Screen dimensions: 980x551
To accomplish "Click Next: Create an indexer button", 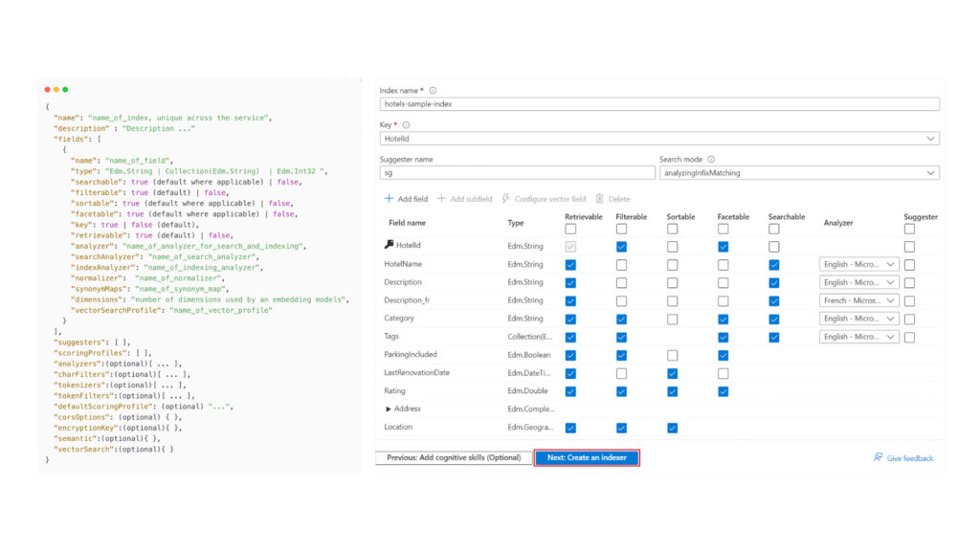I will click(x=587, y=458).
